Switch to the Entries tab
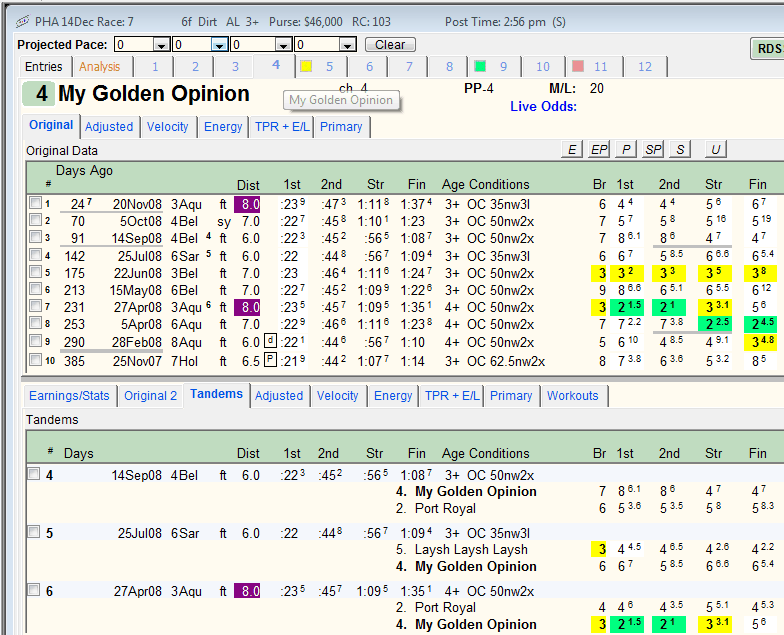Image resolution: width=784 pixels, height=635 pixels. 44,66
